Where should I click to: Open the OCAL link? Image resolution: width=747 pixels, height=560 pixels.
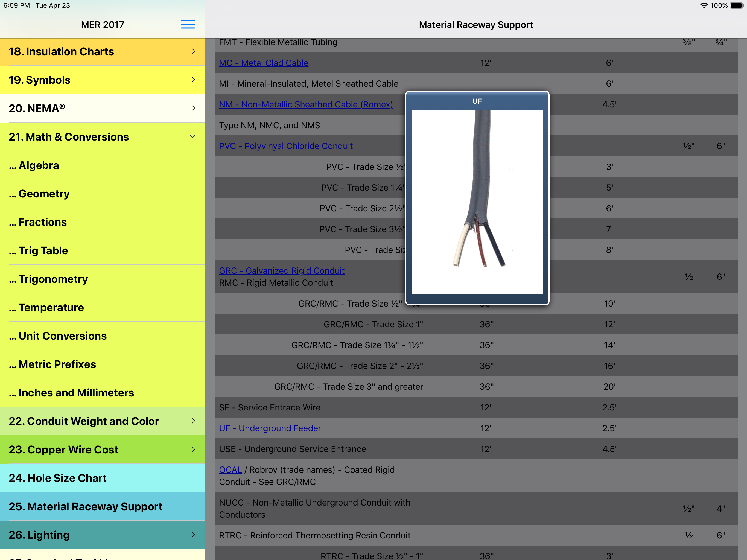[230, 469]
